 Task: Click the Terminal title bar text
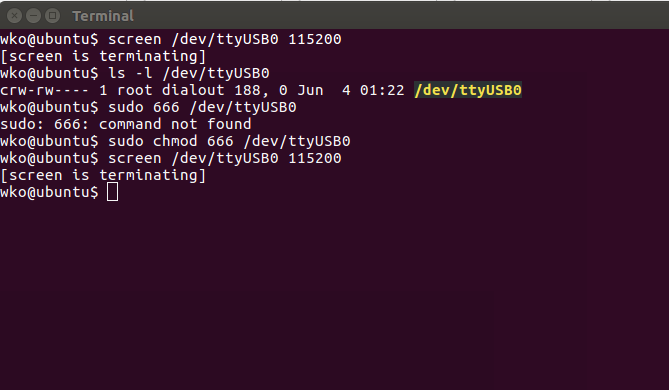pyautogui.click(x=103, y=16)
